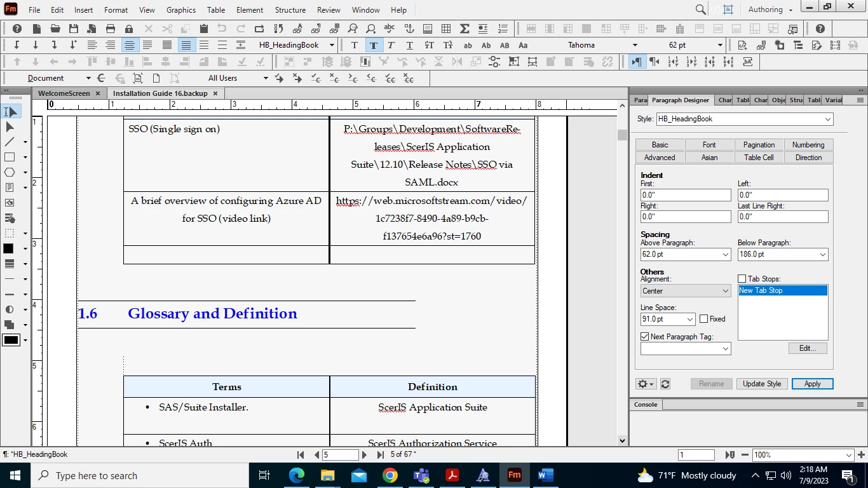Click the Update Style button
The height and width of the screenshot is (488, 868).
[762, 384]
